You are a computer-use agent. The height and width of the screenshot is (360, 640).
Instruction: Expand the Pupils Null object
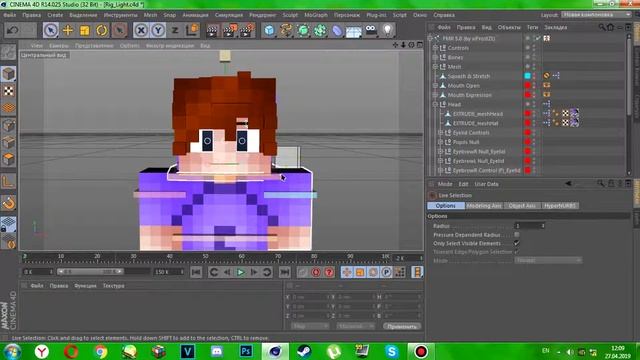click(440, 142)
